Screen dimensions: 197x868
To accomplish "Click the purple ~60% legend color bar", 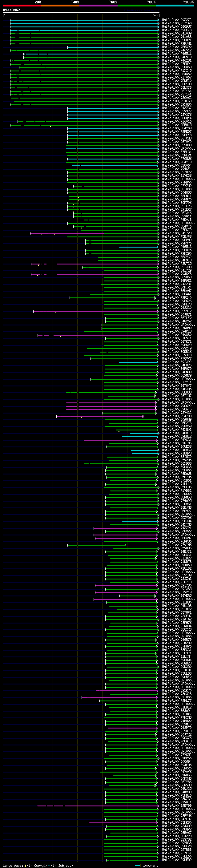I will click(x=99, y=6).
